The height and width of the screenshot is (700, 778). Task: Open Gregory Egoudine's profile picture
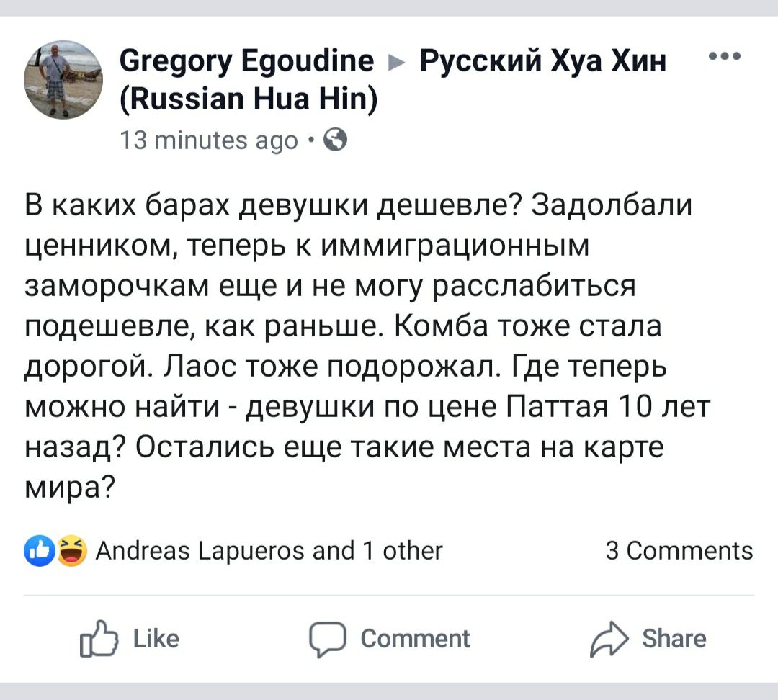tap(63, 80)
